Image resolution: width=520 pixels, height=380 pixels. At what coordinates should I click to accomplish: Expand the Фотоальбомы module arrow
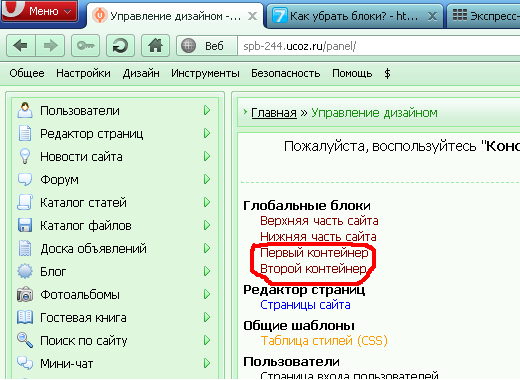tap(207, 294)
